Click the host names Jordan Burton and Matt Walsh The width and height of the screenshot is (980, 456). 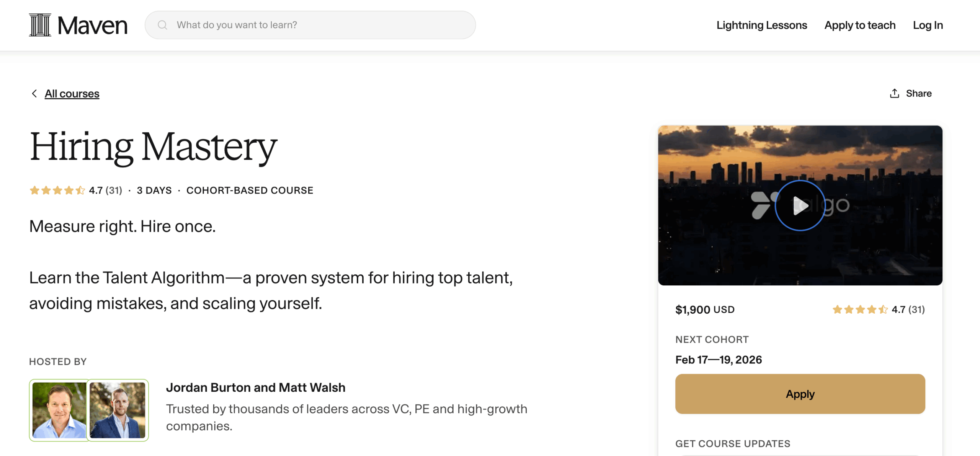coord(255,388)
